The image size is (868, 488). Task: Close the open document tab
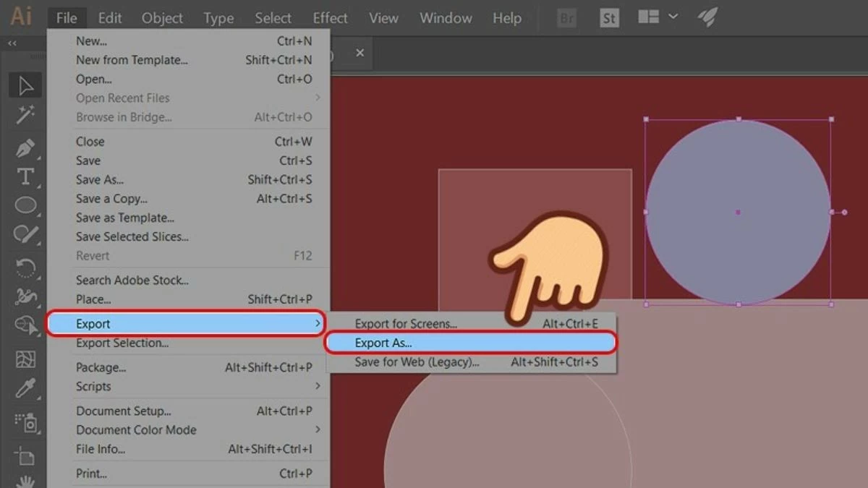360,52
